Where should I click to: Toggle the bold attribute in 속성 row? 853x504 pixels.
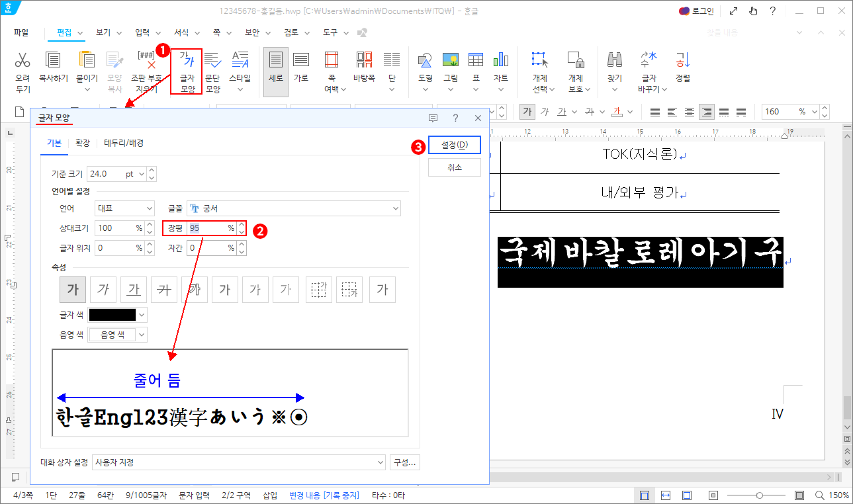73,289
